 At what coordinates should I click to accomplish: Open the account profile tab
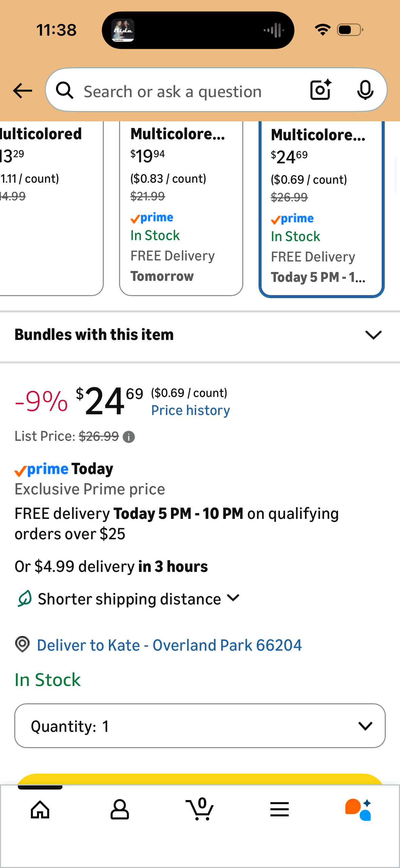(120, 810)
